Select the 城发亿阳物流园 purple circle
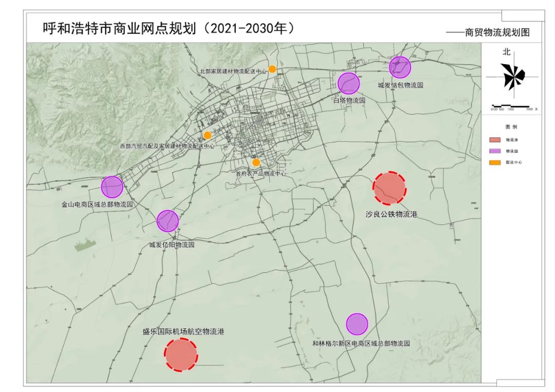555x392 pixels. point(168,221)
